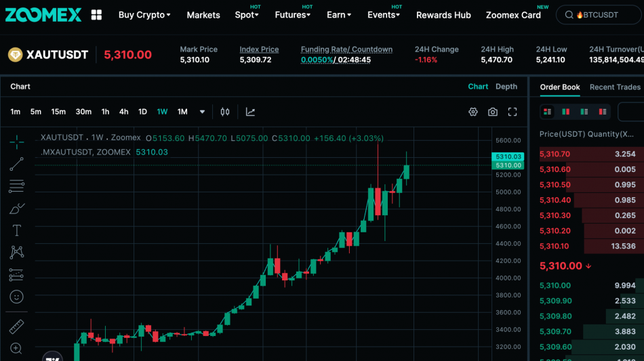Select the ruler measure tool
644x361 pixels.
click(17, 327)
